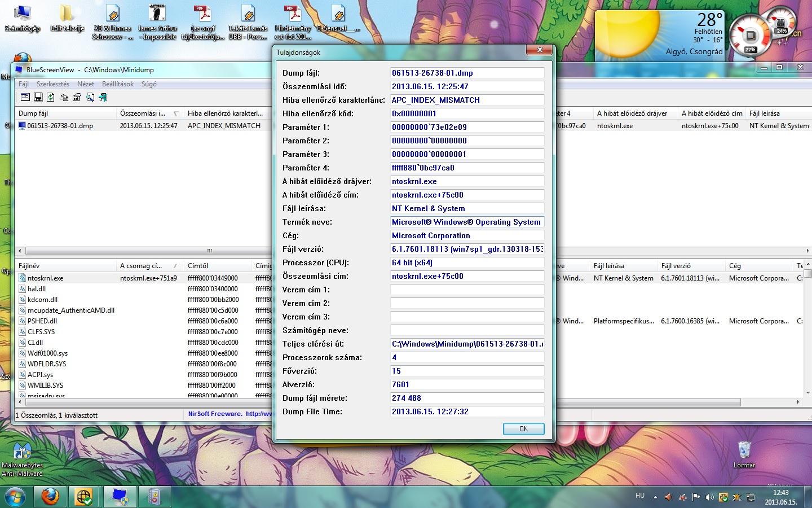Click the Copy selected items toolbar icon
812x508 pixels.
64,97
